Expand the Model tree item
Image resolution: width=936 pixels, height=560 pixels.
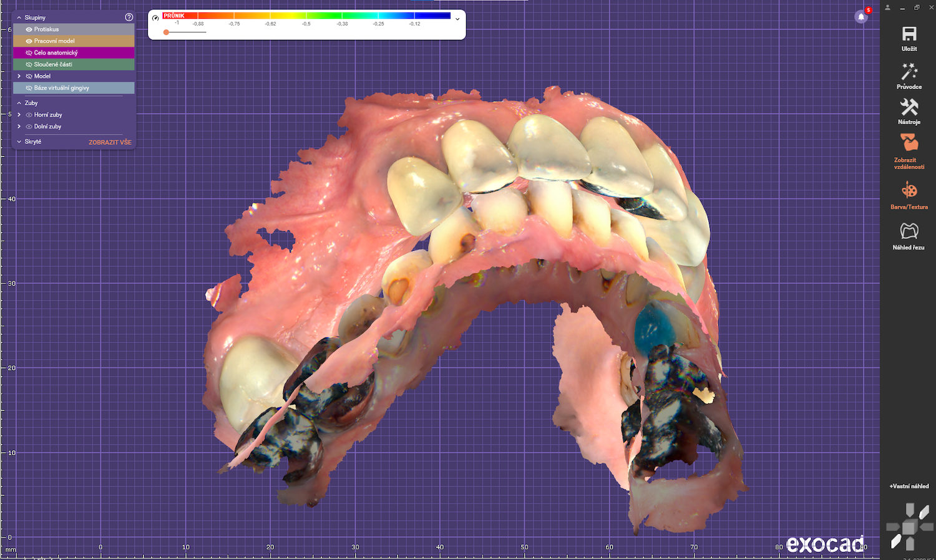click(19, 76)
